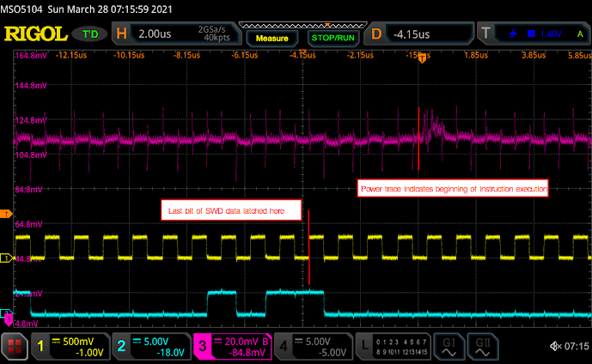Viewport: 592px width, 364px height.
Task: Select the orange T trigger position marker at top
Action: point(423,58)
